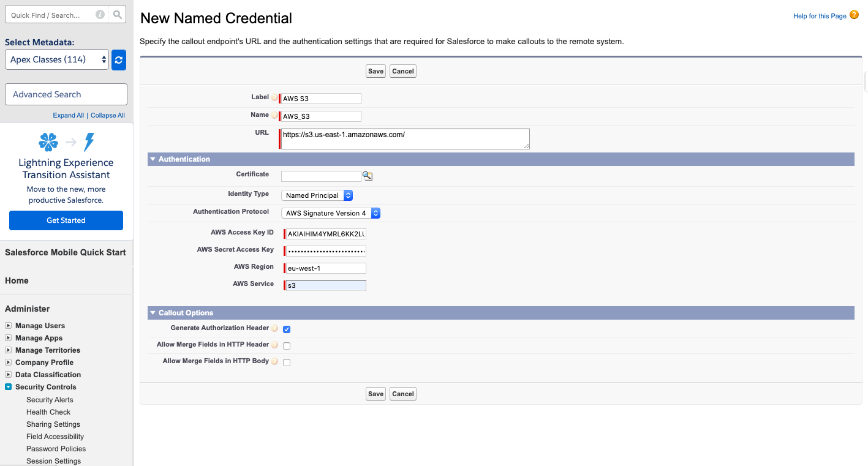Screen dimensions: 868x466
Task: Collapse the Callout Options section
Action: pyautogui.click(x=153, y=312)
